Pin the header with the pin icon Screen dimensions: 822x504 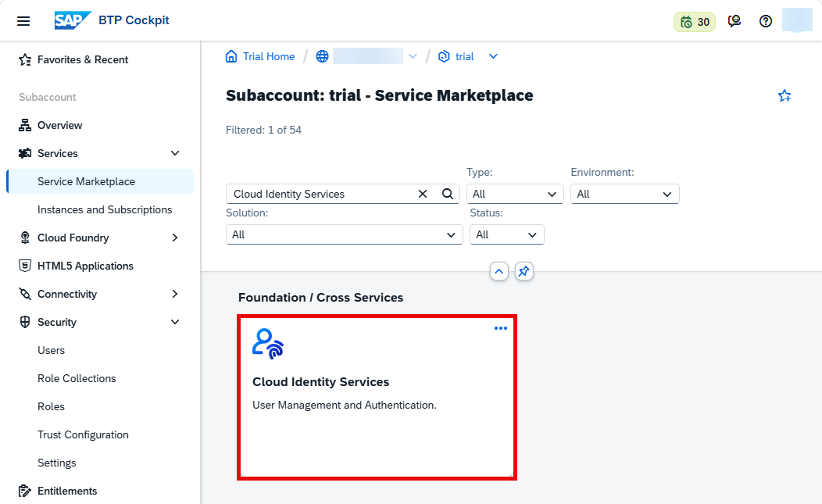pos(524,271)
